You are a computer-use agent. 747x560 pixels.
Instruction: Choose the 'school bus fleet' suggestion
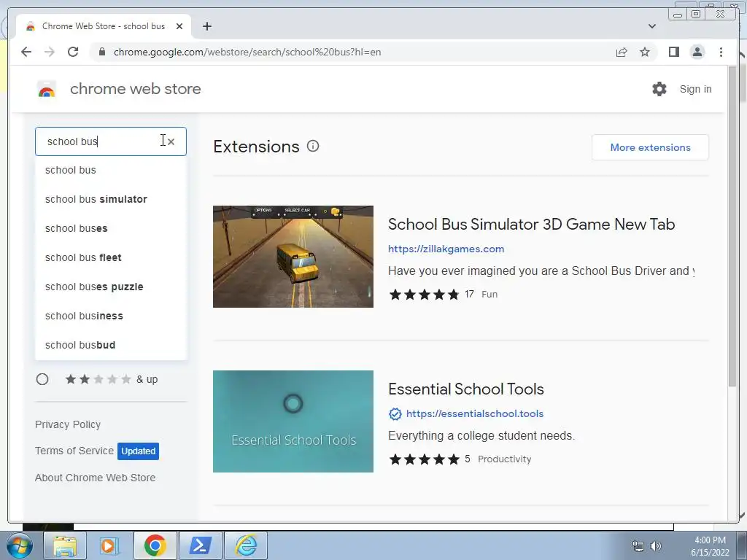[x=111, y=257]
